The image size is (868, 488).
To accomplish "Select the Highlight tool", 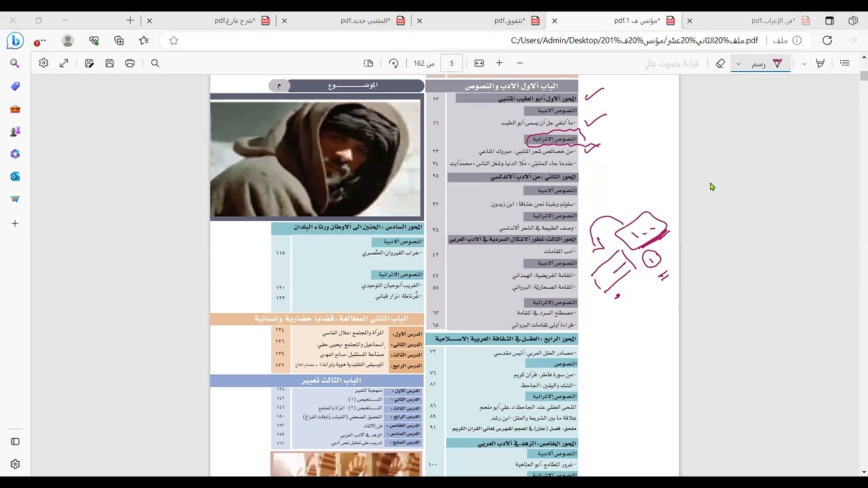I will (820, 63).
